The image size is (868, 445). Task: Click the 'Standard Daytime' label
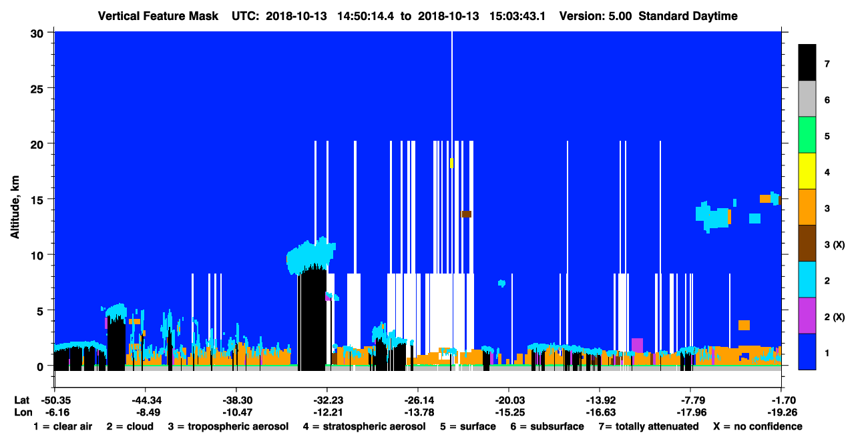coord(688,16)
